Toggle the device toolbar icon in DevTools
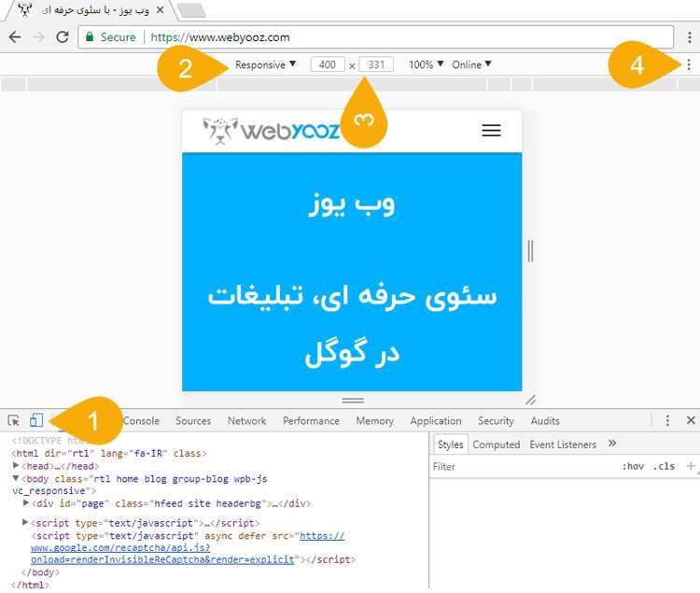The image size is (700, 593). click(x=36, y=420)
